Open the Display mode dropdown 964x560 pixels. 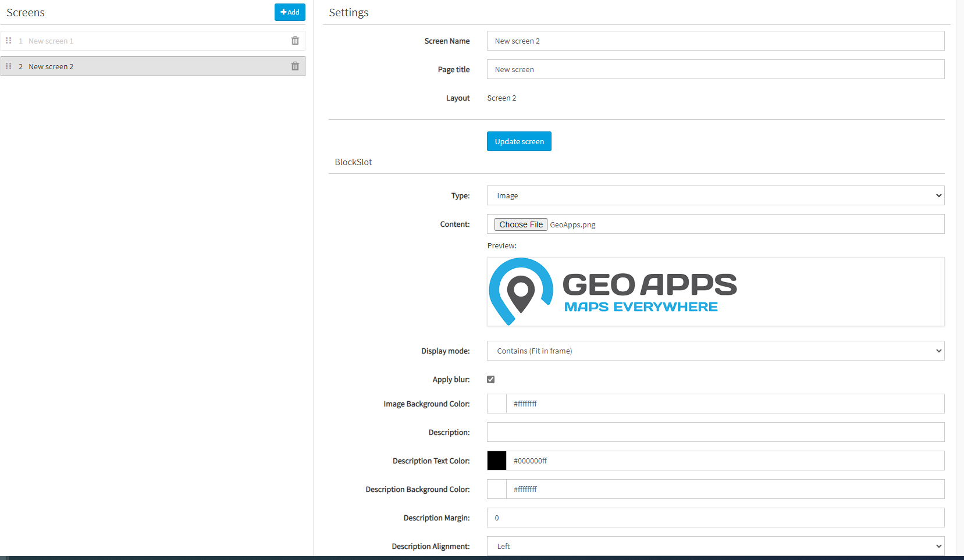pos(716,351)
